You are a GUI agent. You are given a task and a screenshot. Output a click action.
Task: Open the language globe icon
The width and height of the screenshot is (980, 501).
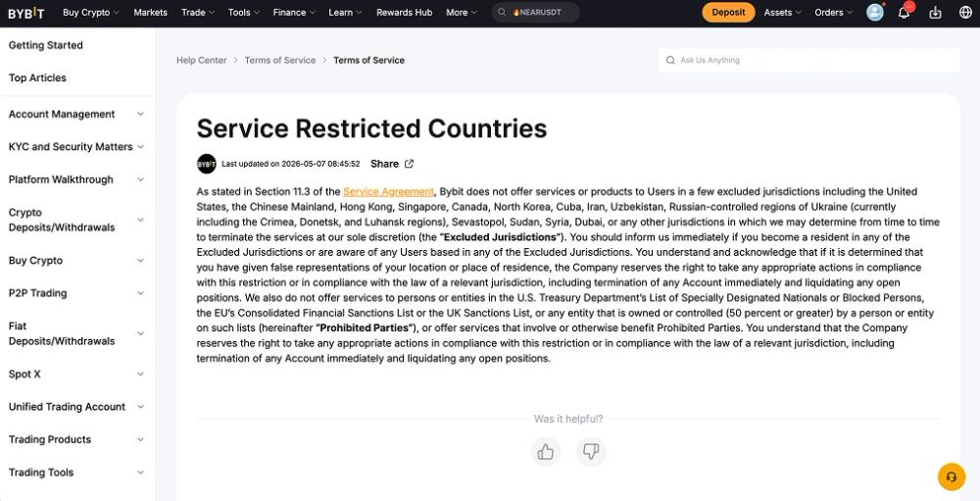[965, 13]
